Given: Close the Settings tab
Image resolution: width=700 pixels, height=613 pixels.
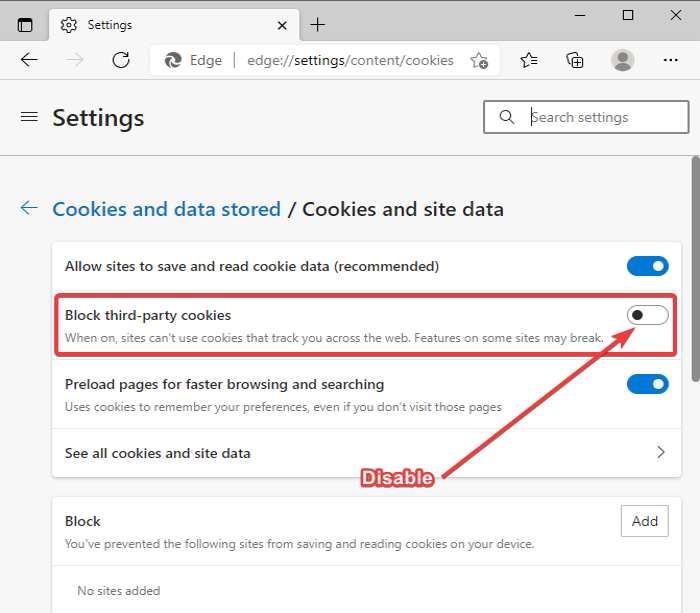Looking at the screenshot, I should (x=282, y=24).
